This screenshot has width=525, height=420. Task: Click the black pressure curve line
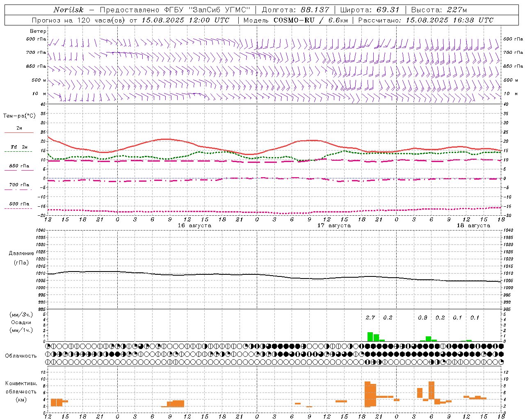point(275,276)
